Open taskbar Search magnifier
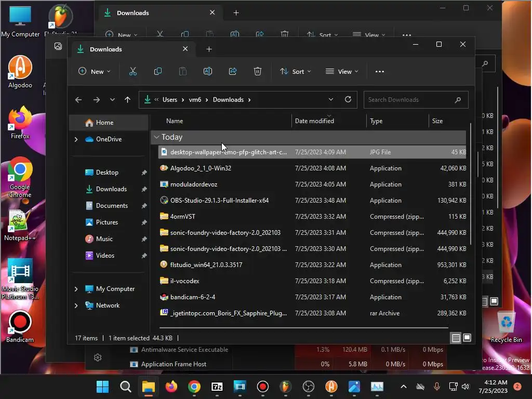Viewport: 532px width, 399px height. click(126, 387)
